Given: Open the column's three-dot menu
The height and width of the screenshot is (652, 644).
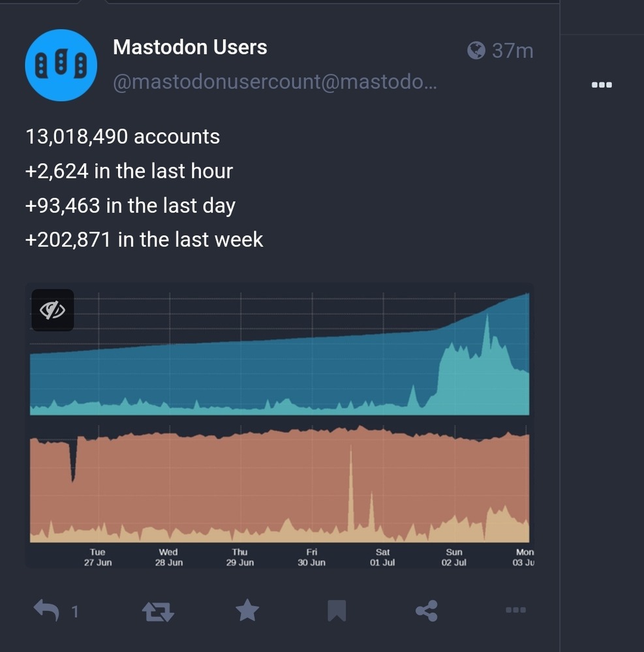Looking at the screenshot, I should [x=602, y=85].
